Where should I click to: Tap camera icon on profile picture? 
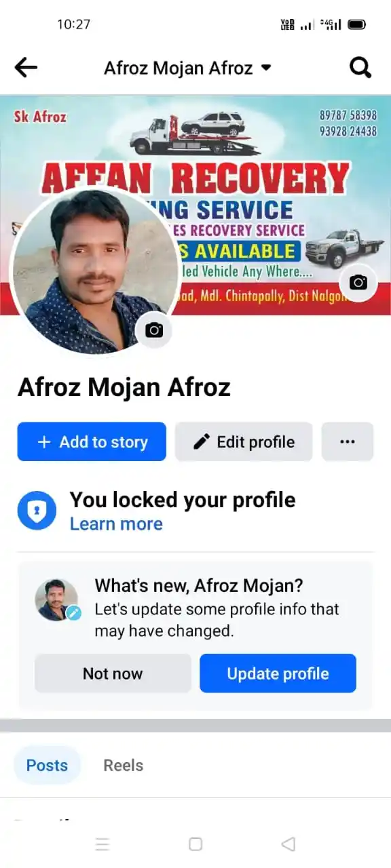[154, 330]
